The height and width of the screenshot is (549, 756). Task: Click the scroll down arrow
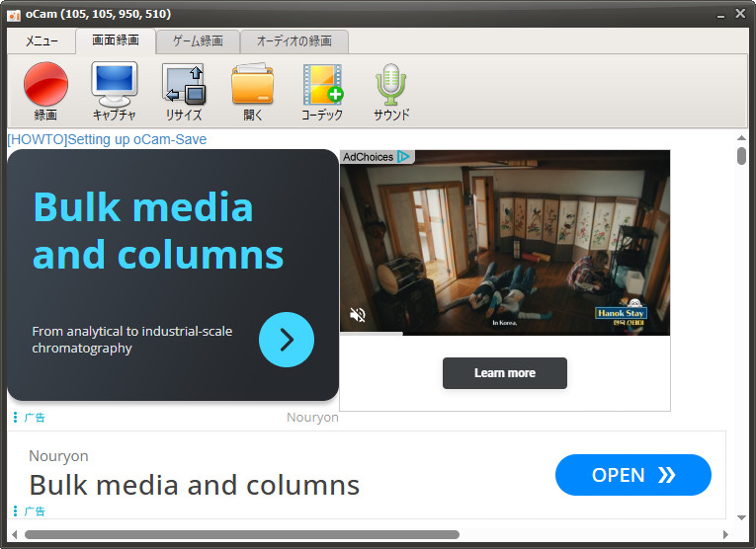[741, 517]
